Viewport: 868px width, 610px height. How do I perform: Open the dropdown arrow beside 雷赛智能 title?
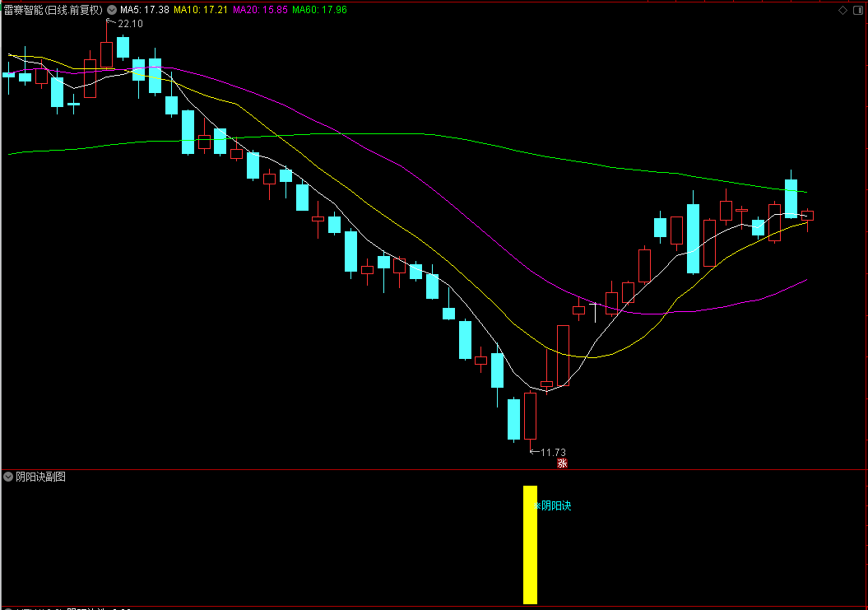[x=112, y=10]
